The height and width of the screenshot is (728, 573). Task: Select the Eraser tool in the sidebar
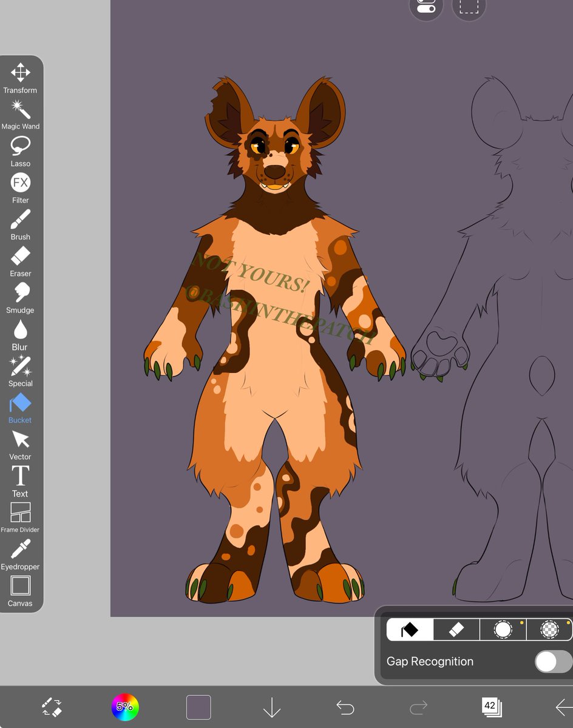point(20,262)
